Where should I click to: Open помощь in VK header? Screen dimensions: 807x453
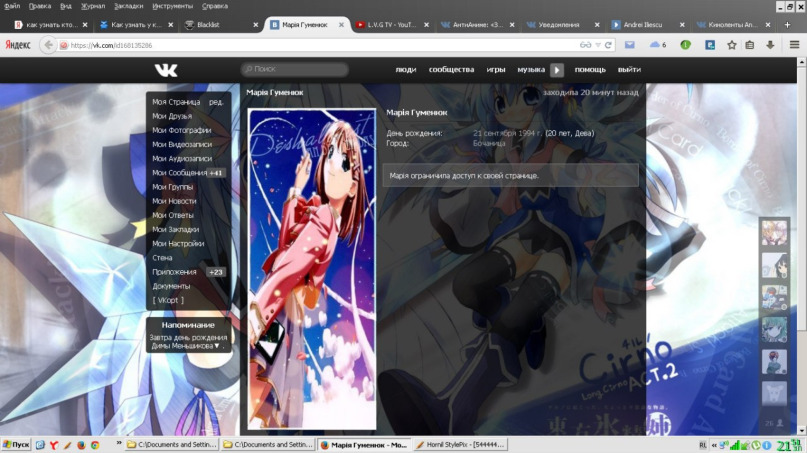pyautogui.click(x=590, y=69)
